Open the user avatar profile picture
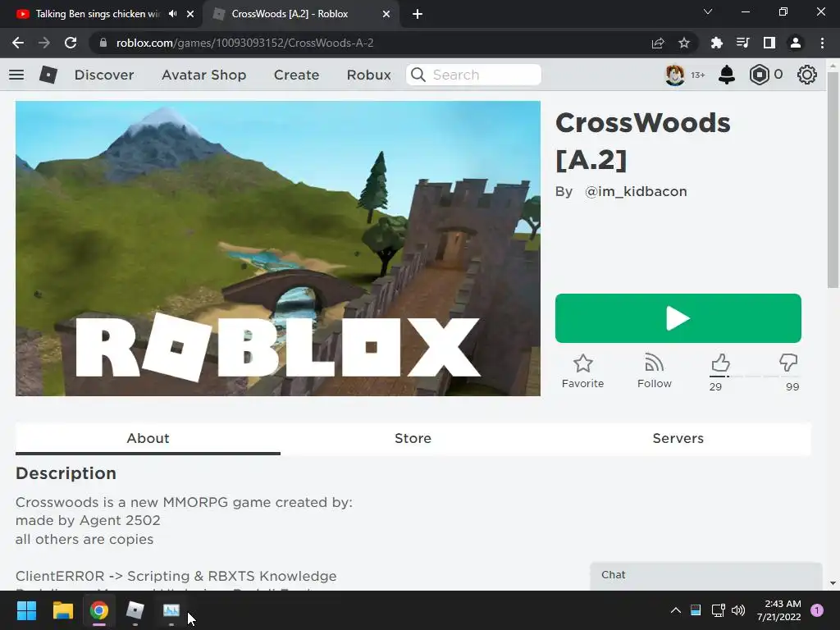The height and width of the screenshot is (630, 840). pyautogui.click(x=675, y=75)
